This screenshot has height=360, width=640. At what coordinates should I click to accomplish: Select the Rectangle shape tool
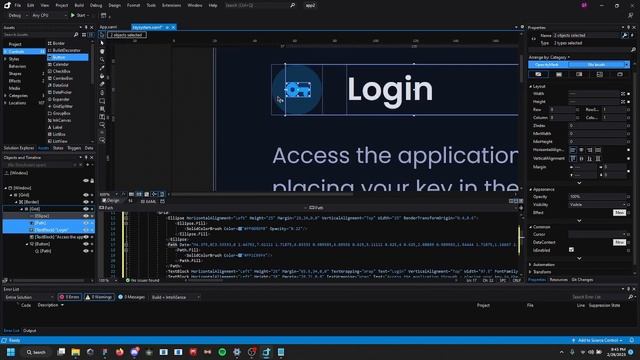click(102, 101)
